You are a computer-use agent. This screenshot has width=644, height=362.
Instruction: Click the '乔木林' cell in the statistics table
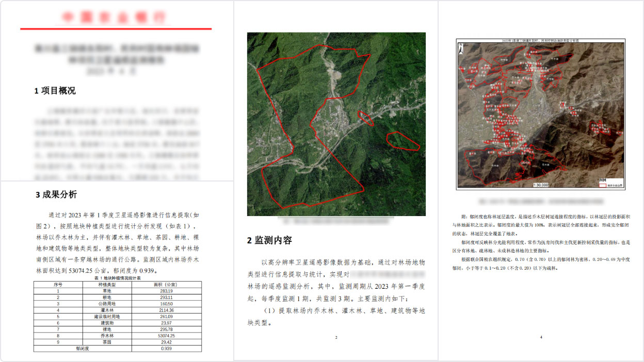[107, 335]
